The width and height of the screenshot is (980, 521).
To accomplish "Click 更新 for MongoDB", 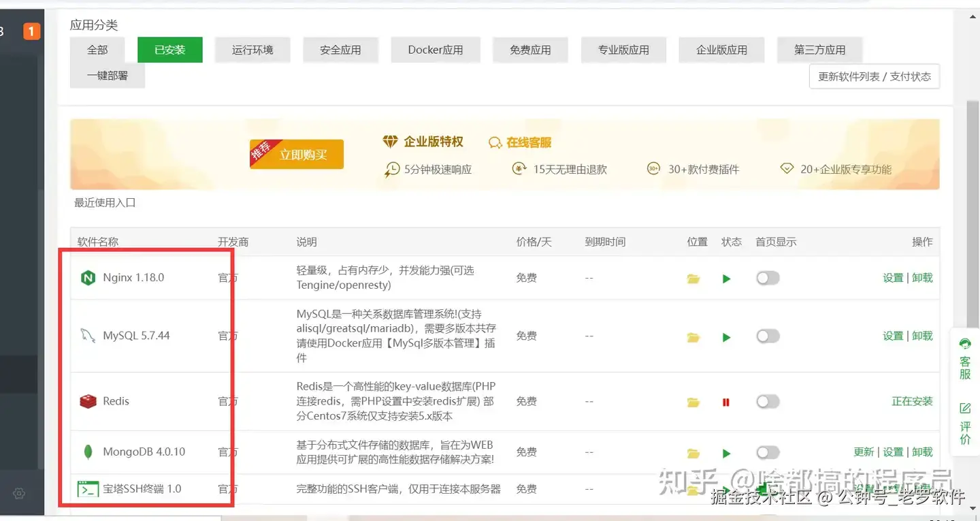I will pyautogui.click(x=864, y=452).
